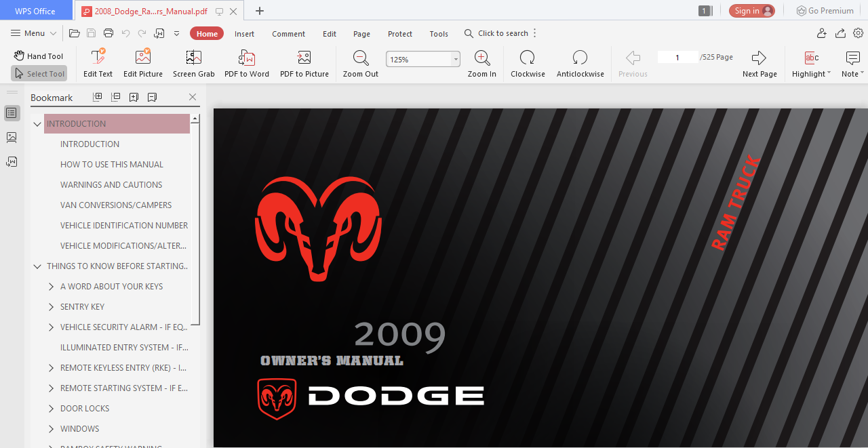The width and height of the screenshot is (868, 448).
Task: Rotate page Clockwise
Action: [x=528, y=64]
